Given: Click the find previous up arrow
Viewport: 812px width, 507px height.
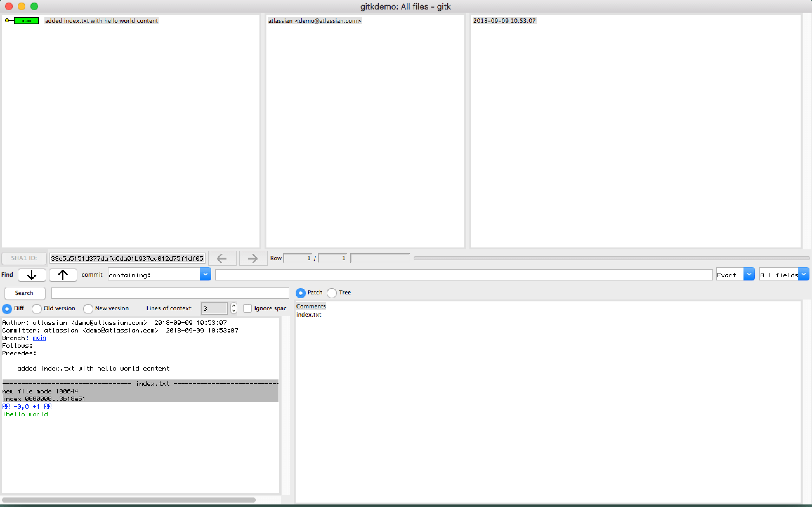Looking at the screenshot, I should pos(63,275).
